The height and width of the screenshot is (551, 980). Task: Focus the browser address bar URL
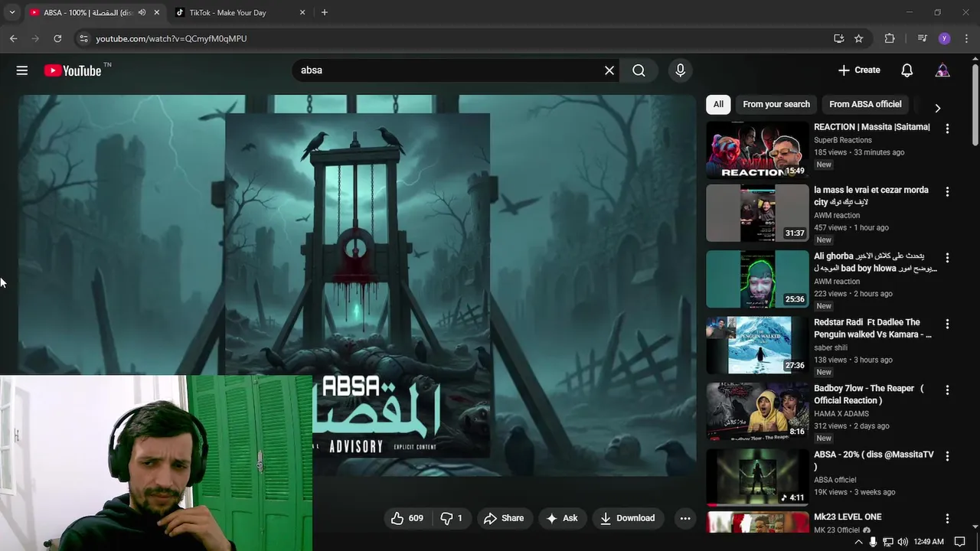click(x=171, y=38)
